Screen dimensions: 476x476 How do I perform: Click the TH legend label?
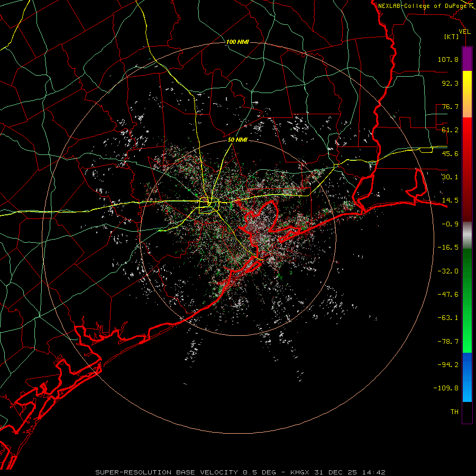coord(454,412)
